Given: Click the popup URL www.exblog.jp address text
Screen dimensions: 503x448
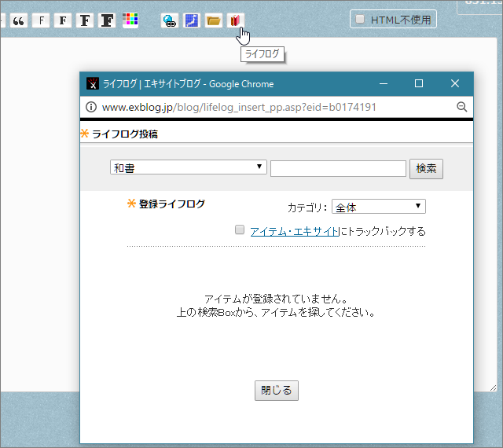Looking at the screenshot, I should [239, 107].
